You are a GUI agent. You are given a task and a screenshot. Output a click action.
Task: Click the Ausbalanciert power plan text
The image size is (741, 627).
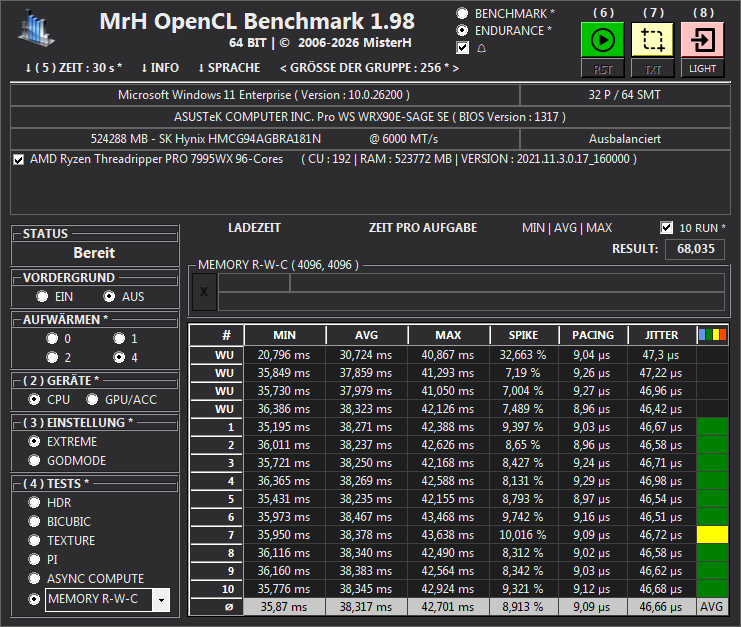coord(625,139)
